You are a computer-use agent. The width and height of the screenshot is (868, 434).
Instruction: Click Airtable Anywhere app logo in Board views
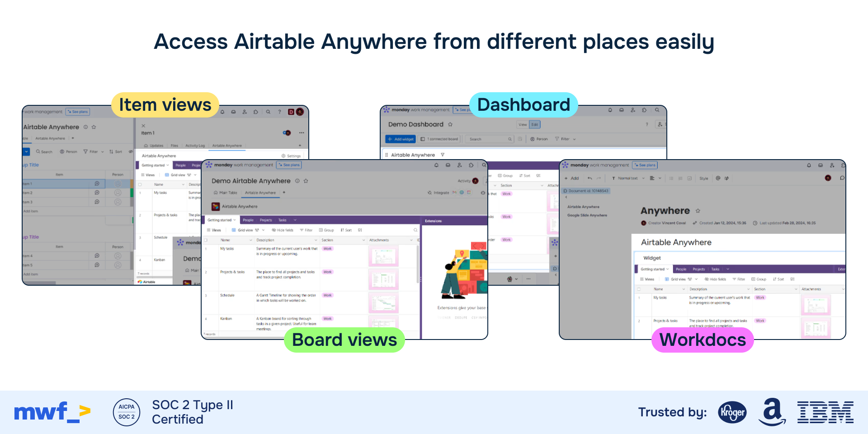216,207
